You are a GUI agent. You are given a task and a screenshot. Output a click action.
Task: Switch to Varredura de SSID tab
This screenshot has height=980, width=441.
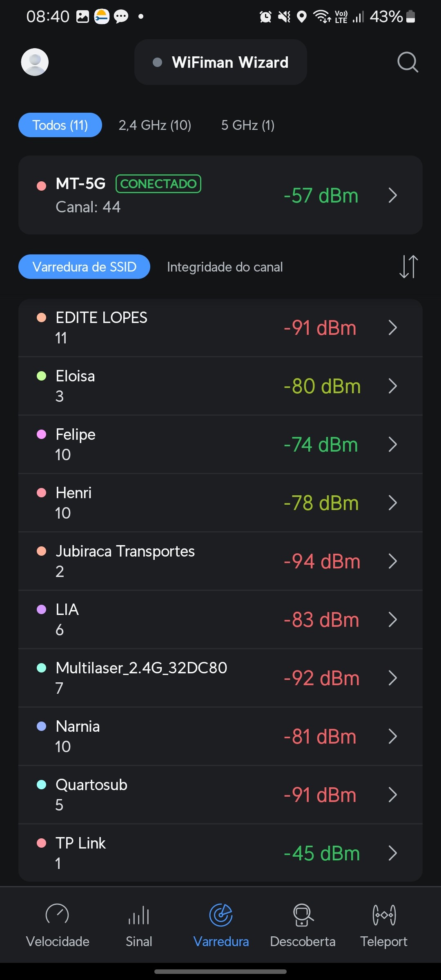[84, 267]
